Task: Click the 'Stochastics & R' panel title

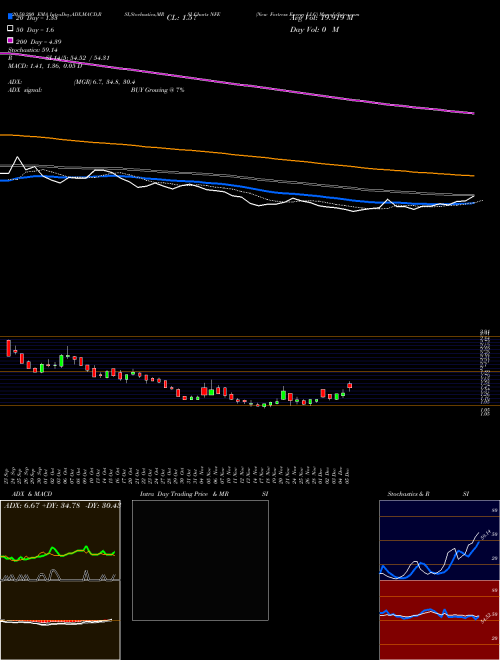Action: 408,494
